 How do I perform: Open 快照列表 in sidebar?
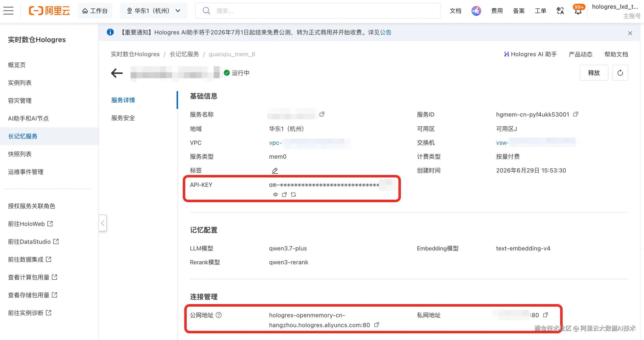[20, 154]
